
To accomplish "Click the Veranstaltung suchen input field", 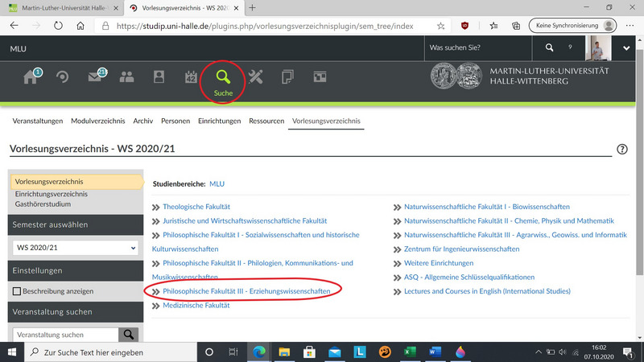I will (x=66, y=335).
